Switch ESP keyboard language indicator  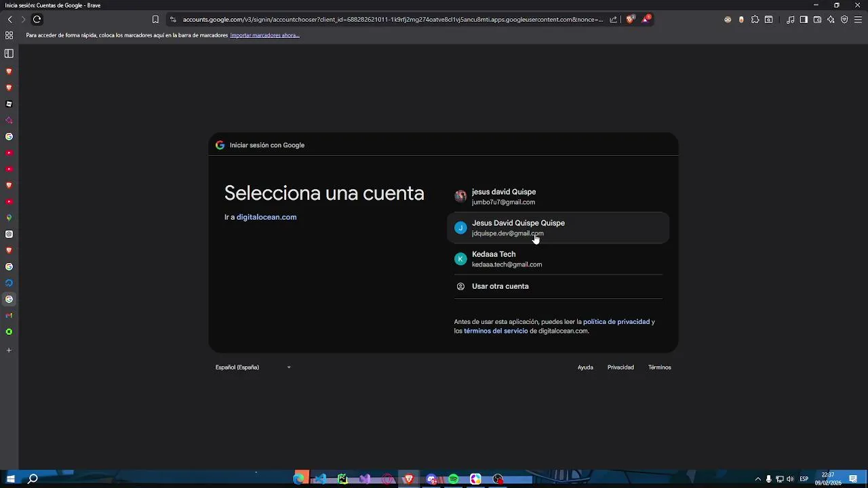point(804,479)
